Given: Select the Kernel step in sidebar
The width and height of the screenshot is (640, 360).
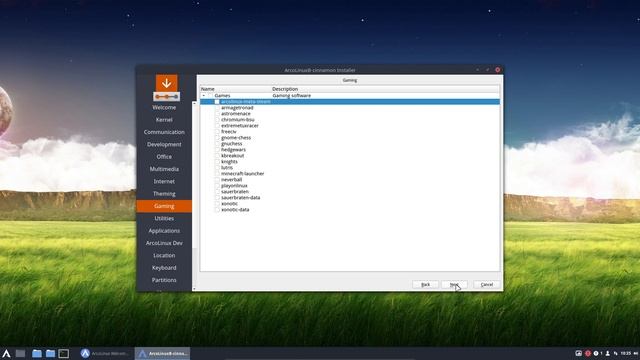Looking at the screenshot, I should 164,120.
